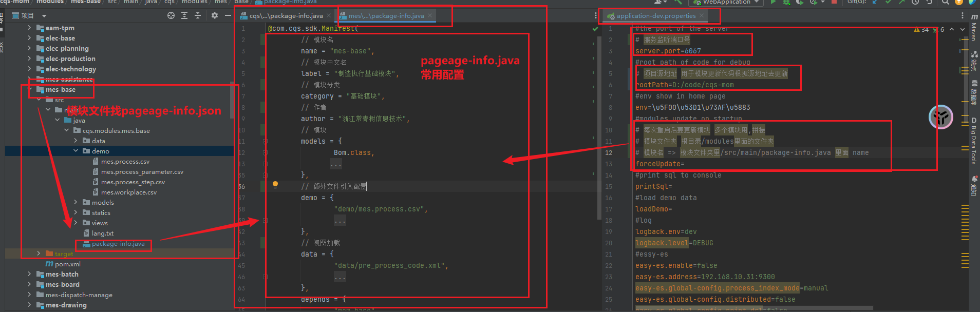Click the floating round assistant icon

point(940,117)
